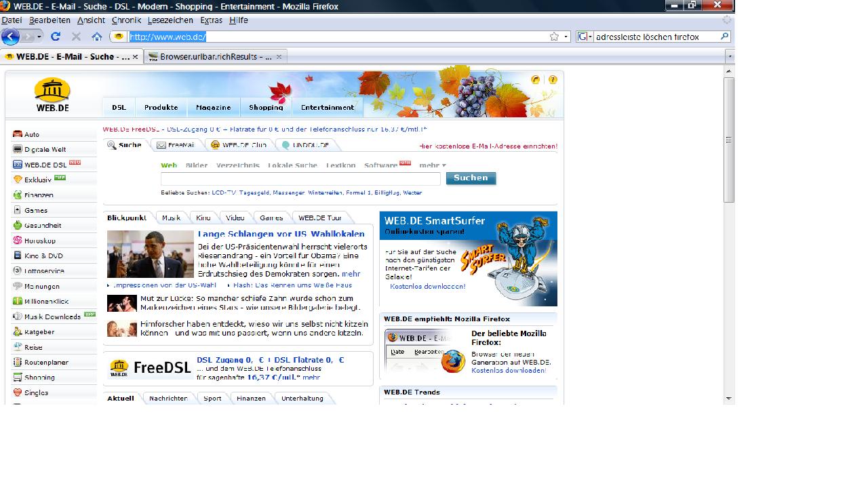The height and width of the screenshot is (488, 868).
Task: Click the search magnifier in the search box
Action: pyautogui.click(x=724, y=37)
